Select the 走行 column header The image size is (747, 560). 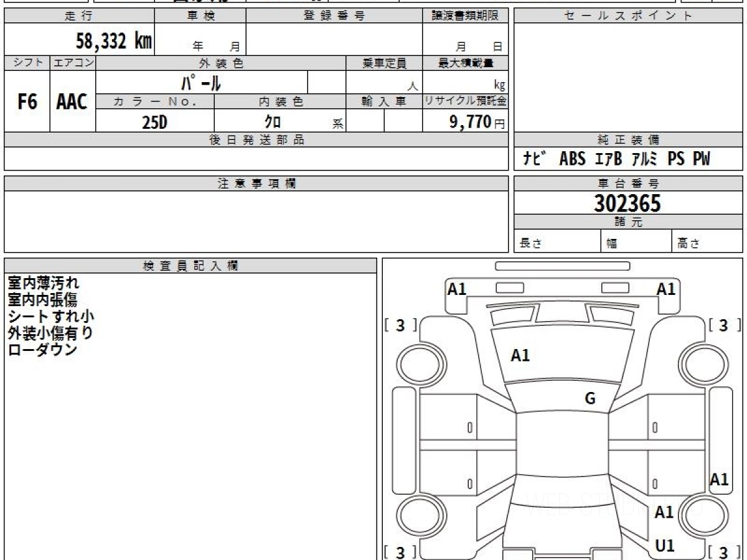pos(79,16)
